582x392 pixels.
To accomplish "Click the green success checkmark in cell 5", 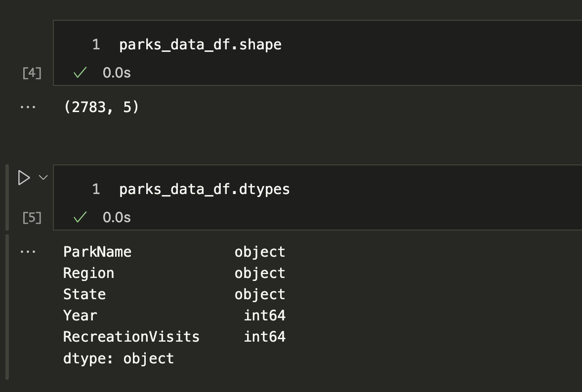I will [80, 218].
